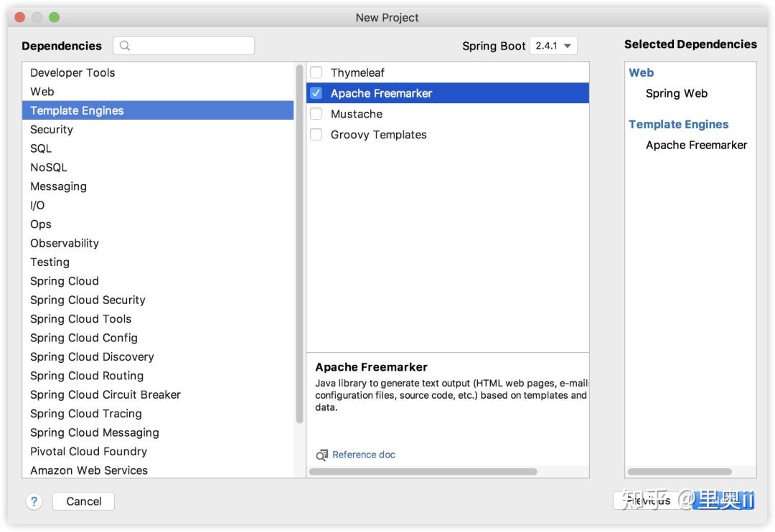The image size is (775, 532).
Task: Click the dependency list horizontal scrollbar
Action: pyautogui.click(x=423, y=472)
